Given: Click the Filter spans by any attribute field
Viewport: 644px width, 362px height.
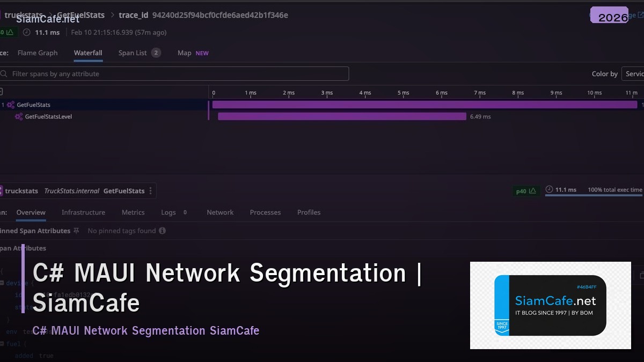Looking at the screenshot, I should tap(161, 73).
